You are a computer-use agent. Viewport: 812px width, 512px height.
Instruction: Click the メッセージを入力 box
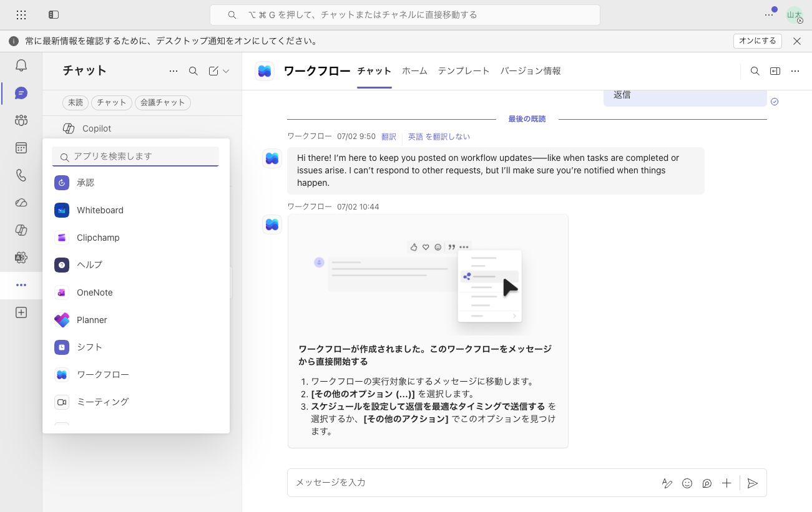point(474,483)
